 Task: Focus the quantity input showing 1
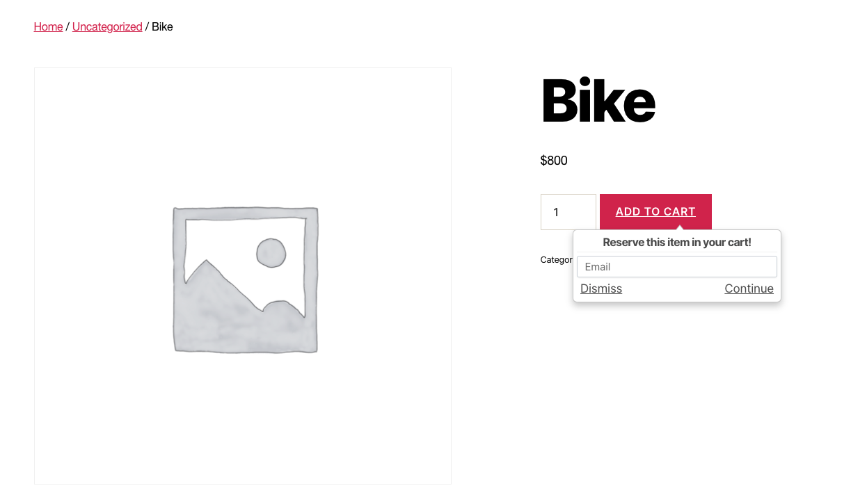[568, 212]
